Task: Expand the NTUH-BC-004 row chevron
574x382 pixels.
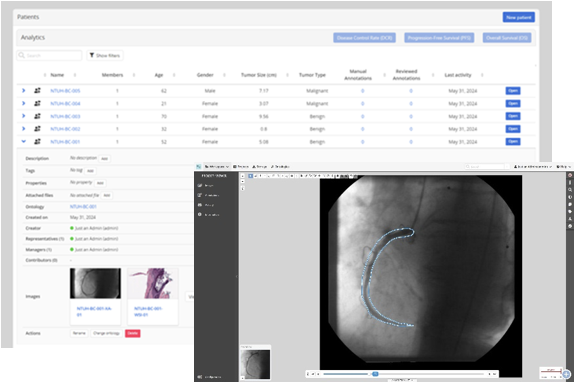Action: point(23,103)
